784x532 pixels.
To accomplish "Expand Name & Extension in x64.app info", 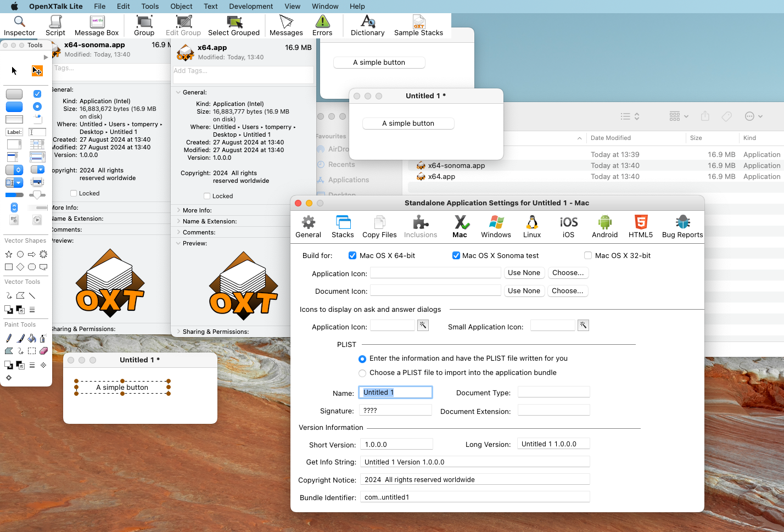I will coord(178,221).
